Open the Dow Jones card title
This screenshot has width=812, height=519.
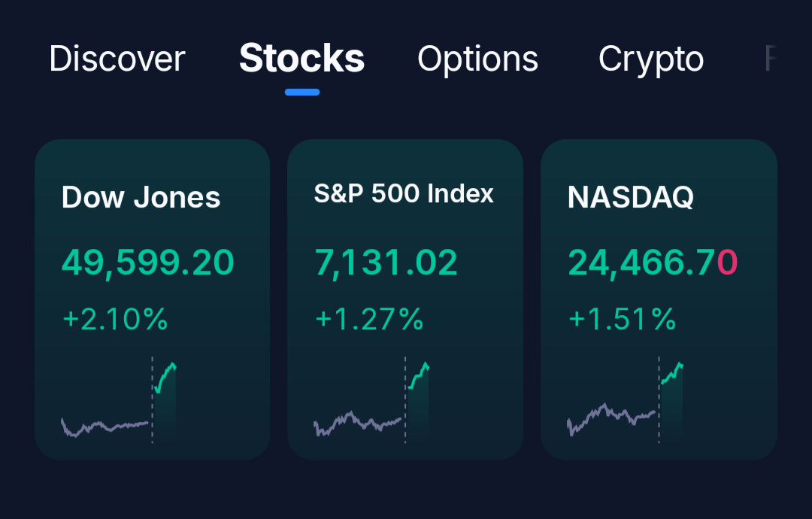tap(141, 197)
